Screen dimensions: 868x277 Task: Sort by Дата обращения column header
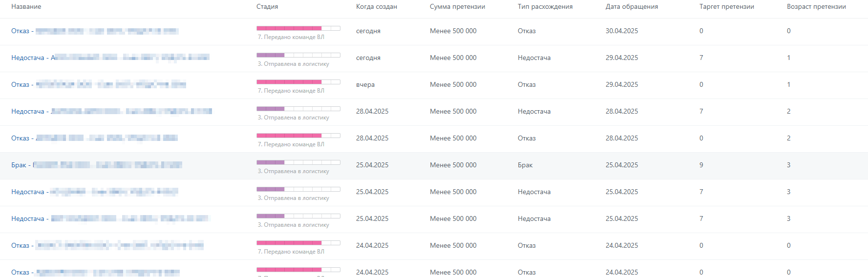click(x=632, y=7)
